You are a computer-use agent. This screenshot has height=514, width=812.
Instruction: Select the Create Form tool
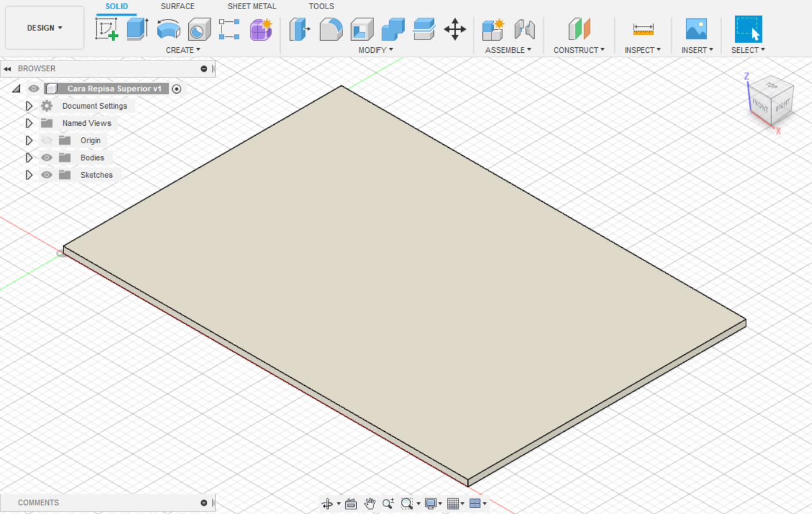coord(261,29)
